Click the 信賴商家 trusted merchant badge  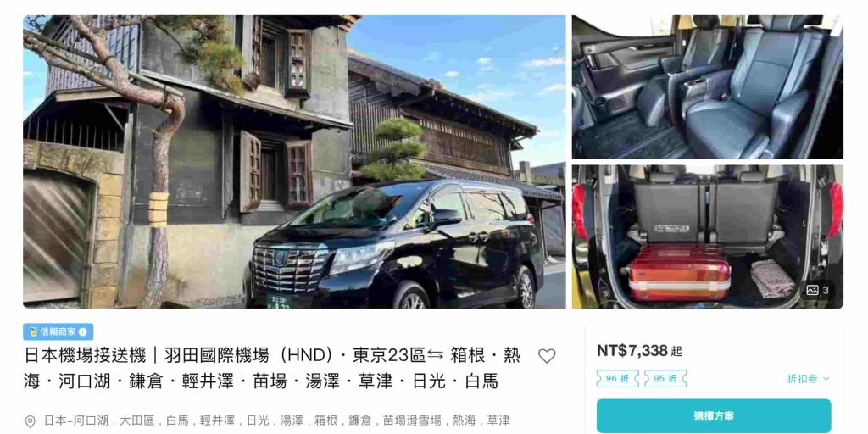tap(58, 332)
